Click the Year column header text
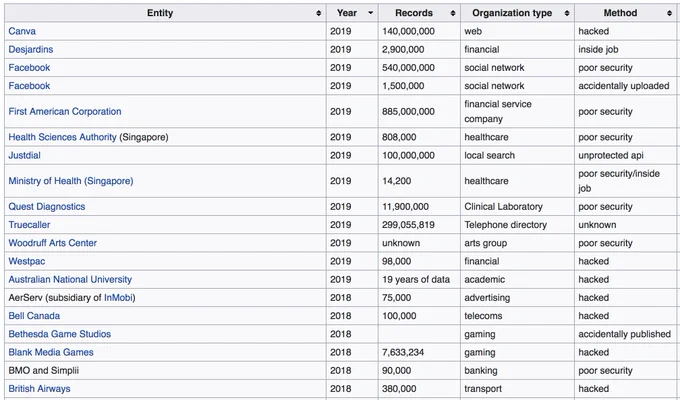The height and width of the screenshot is (400, 680). (x=347, y=13)
